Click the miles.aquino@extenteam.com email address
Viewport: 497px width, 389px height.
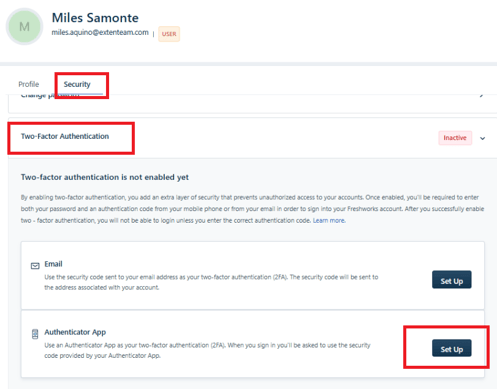[100, 32]
